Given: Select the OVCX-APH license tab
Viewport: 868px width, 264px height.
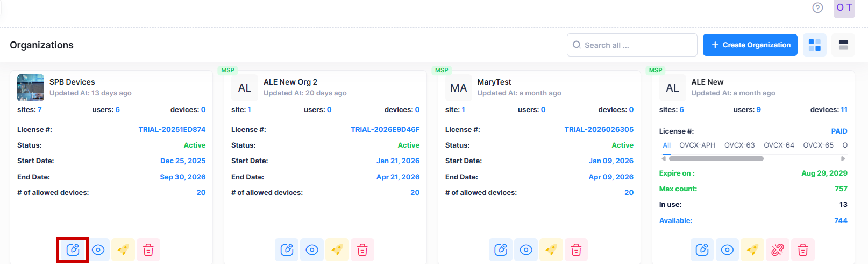Looking at the screenshot, I should click(697, 145).
